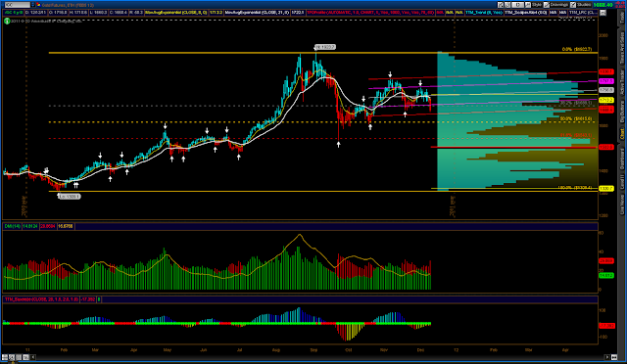Screen dimensions: 627x364
Task: Click the symbol input field
Action: (18, 5)
